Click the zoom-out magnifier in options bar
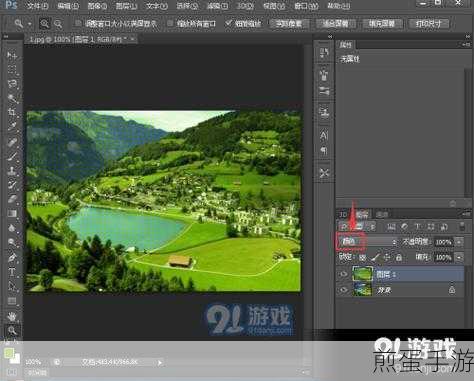The height and width of the screenshot is (381, 474). click(58, 24)
